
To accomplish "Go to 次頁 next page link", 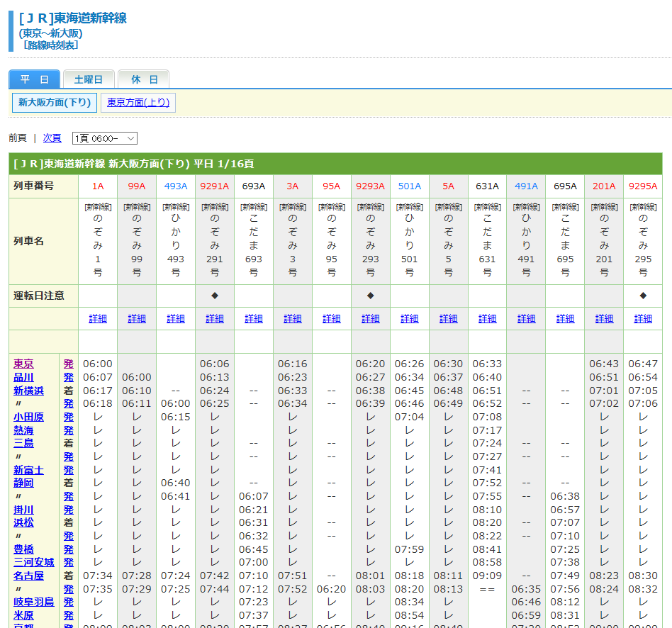I will point(52,138).
